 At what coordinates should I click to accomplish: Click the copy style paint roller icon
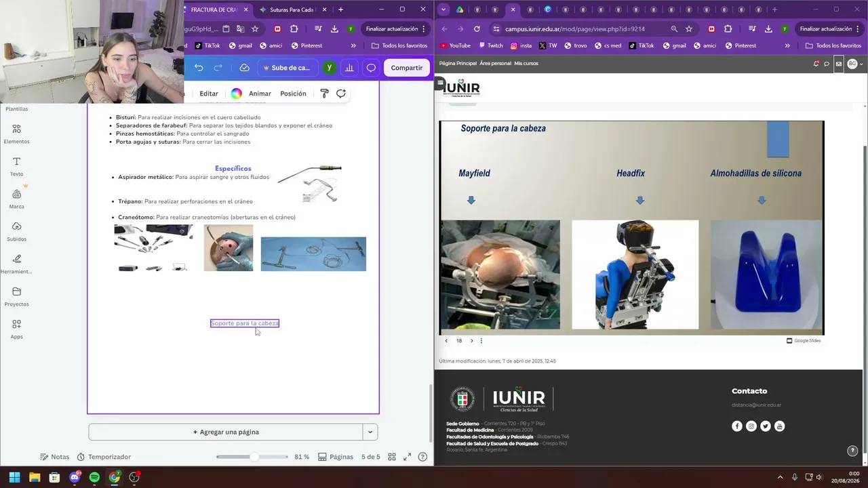(324, 94)
